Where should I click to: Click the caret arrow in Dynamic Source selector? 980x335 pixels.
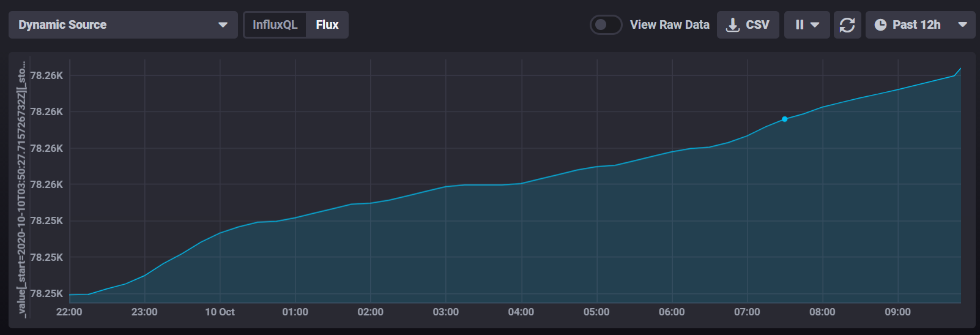[223, 25]
